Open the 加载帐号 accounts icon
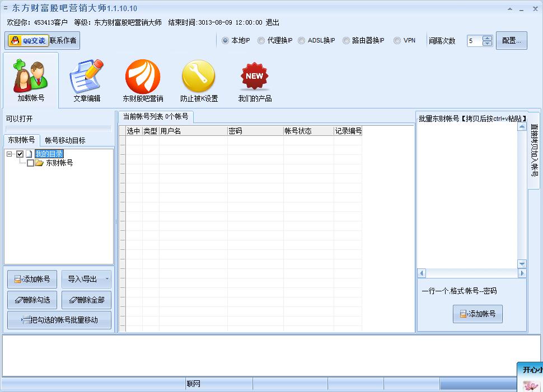 click(30, 81)
